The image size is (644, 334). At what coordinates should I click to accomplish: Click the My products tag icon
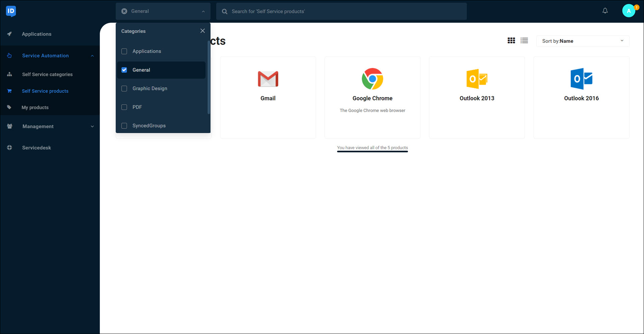9,107
